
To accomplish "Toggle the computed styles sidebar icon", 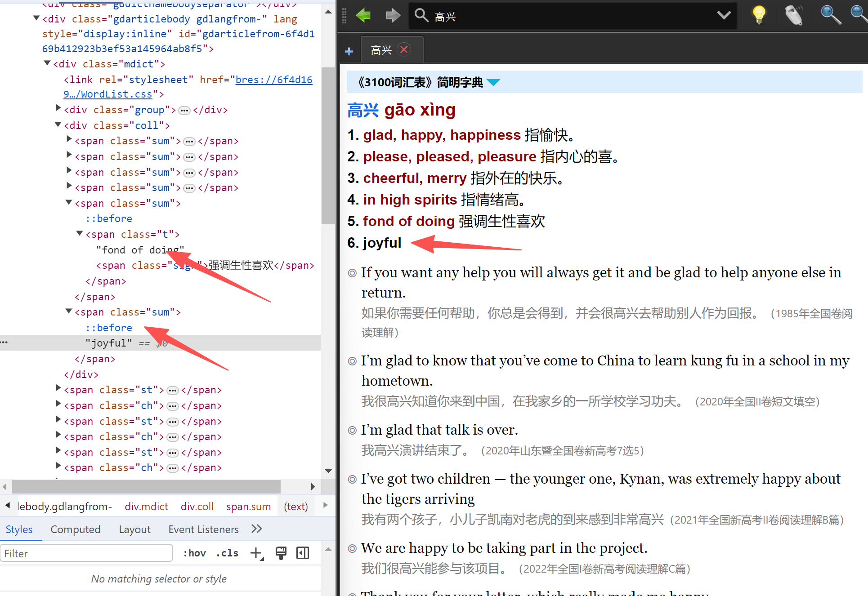I will click(x=303, y=553).
